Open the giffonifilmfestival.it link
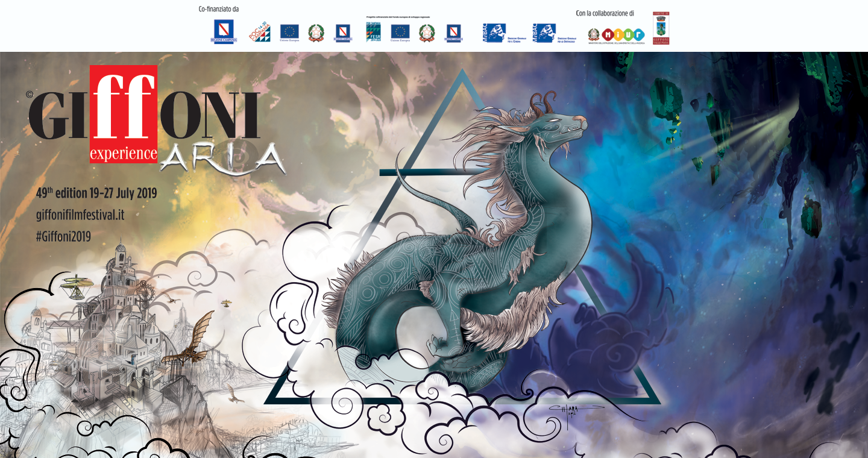This screenshot has width=868, height=458. 80,215
